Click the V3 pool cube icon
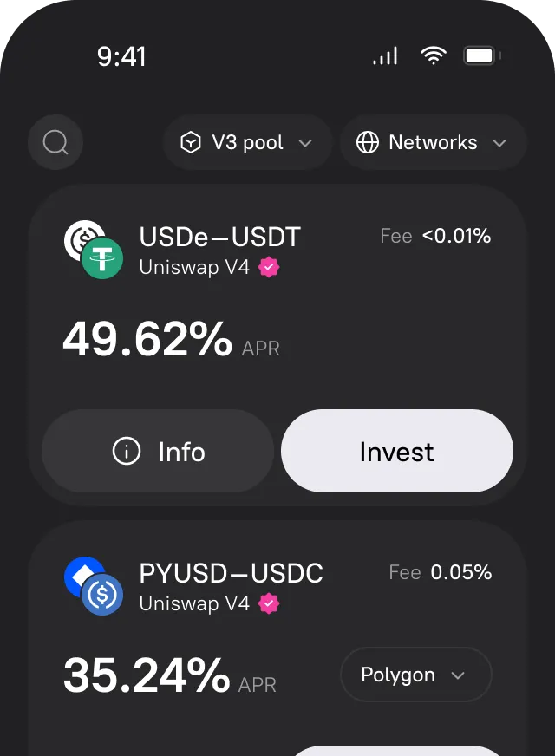Screen dimensions: 555x756 pyautogui.click(x=190, y=143)
